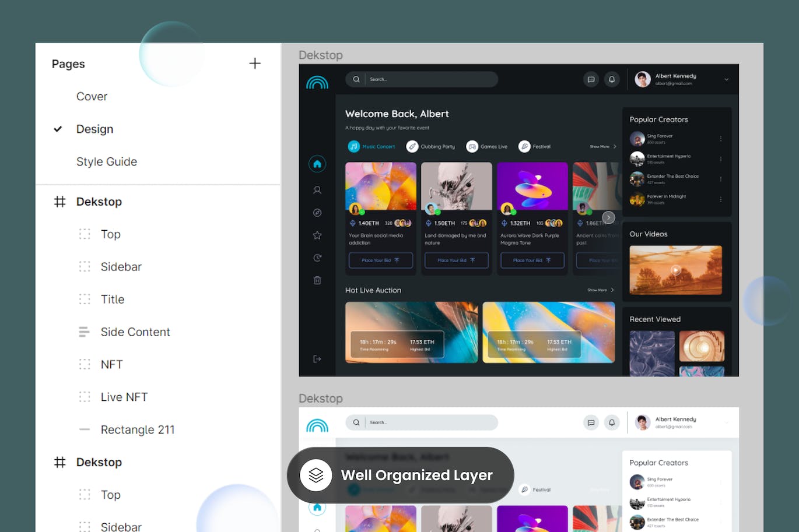This screenshot has height=532, width=799.
Task: Switch to the Style Guide page
Action: pyautogui.click(x=106, y=162)
